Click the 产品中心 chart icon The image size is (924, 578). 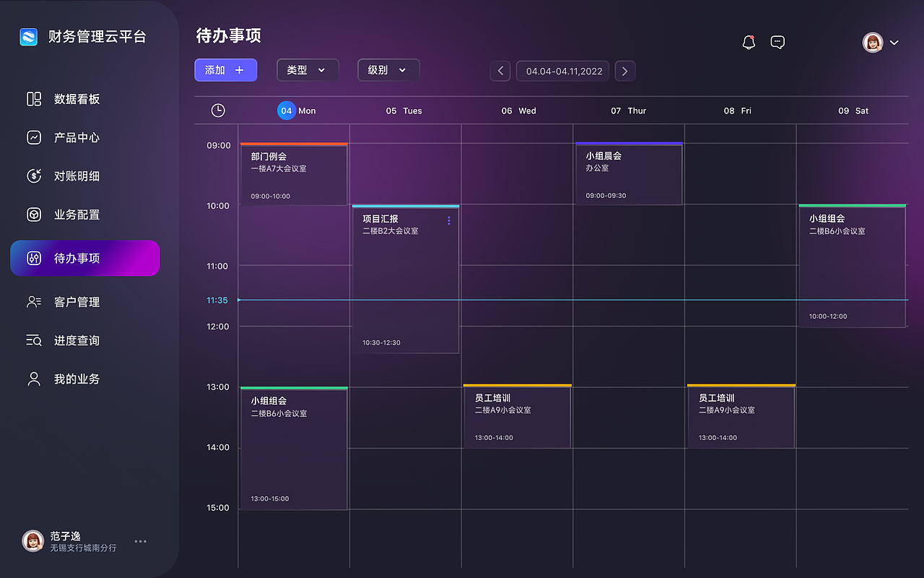[34, 137]
